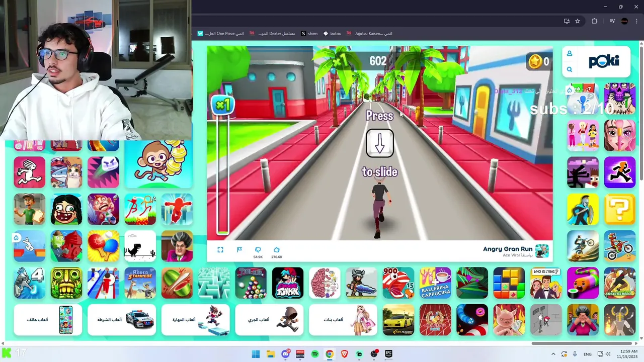Viewport: 644px width, 362px height.
Task: Open the block puzzle game thumbnail
Action: coord(509,283)
